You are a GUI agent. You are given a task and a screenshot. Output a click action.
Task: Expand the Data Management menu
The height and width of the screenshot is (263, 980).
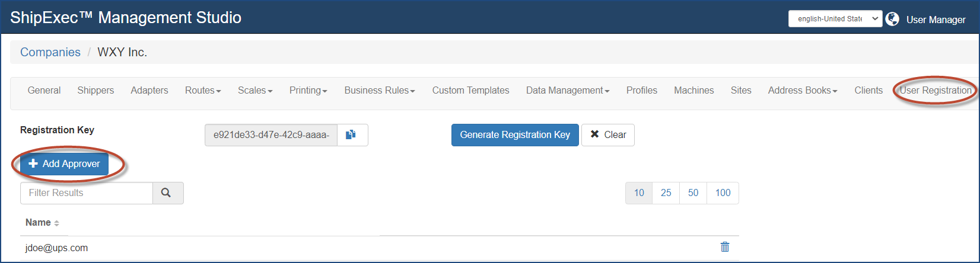pos(568,91)
